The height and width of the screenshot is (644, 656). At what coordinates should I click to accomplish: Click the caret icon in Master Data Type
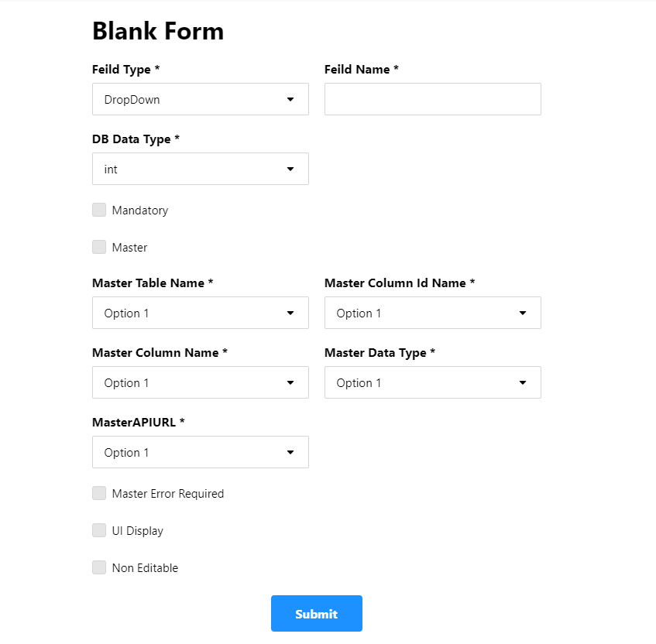[523, 382]
